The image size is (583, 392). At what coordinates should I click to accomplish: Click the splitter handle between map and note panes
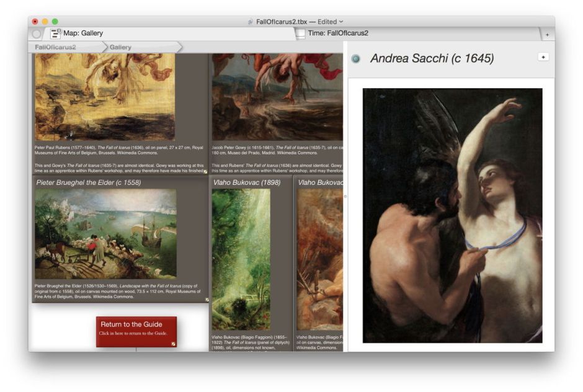pyautogui.click(x=345, y=197)
